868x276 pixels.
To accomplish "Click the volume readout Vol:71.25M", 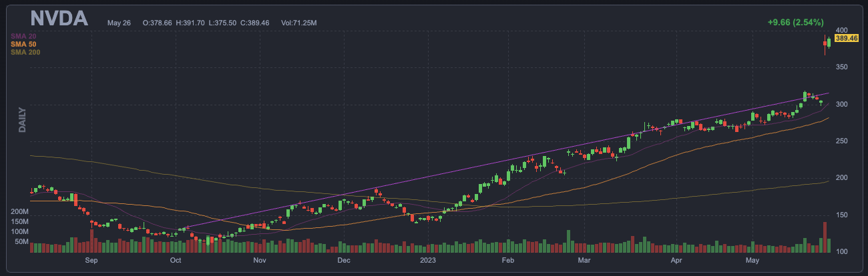I will pos(298,23).
